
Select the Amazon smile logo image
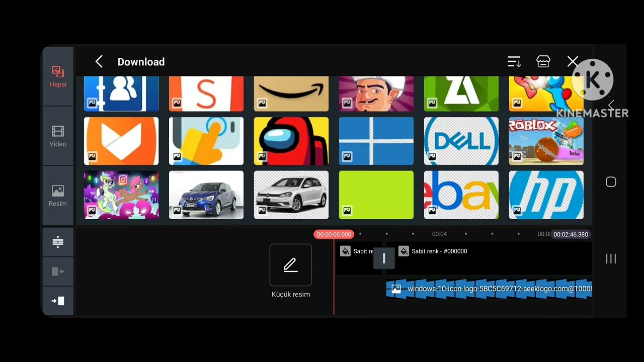[x=291, y=94]
